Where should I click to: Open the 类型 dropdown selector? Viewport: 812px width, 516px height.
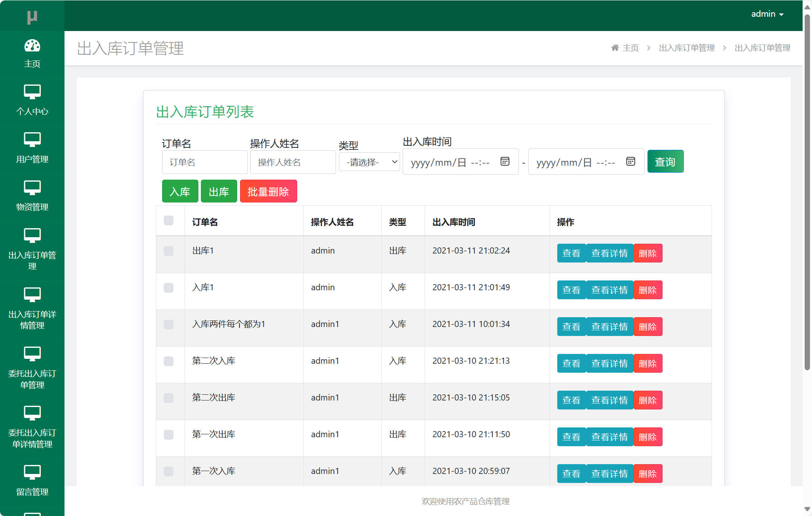369,162
